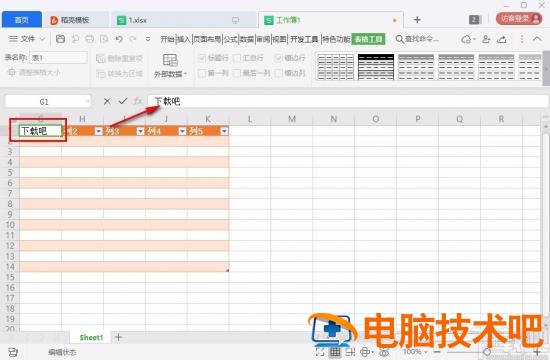Viewport: 550px width, 360px height.
Task: Click the Save icon in quick toolbar
Action: 60,39
